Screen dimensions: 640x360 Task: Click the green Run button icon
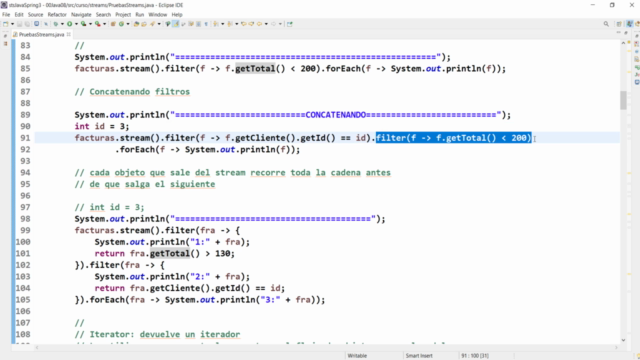coord(69,24)
